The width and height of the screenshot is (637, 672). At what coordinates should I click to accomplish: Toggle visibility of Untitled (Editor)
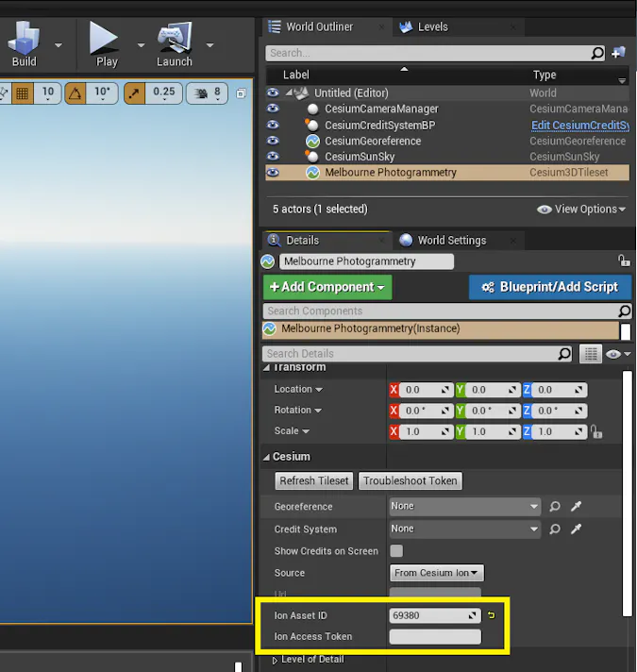pyautogui.click(x=273, y=92)
